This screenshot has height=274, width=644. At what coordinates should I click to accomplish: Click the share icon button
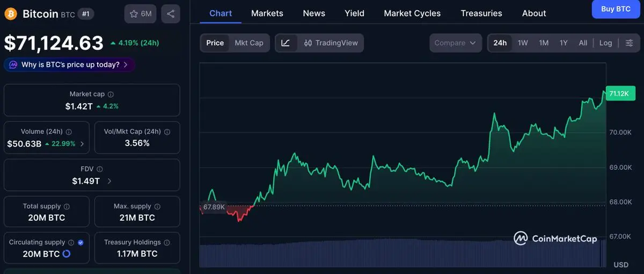171,14
